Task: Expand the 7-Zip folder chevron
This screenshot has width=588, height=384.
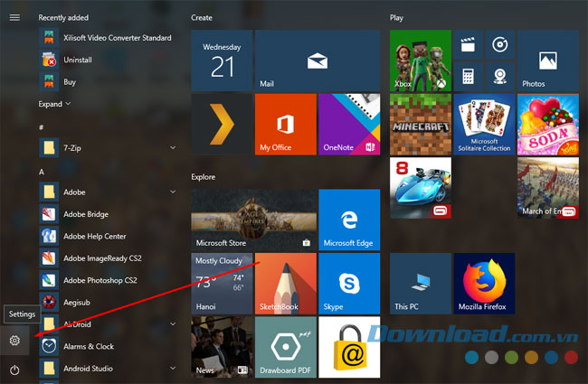Action: click(x=173, y=147)
